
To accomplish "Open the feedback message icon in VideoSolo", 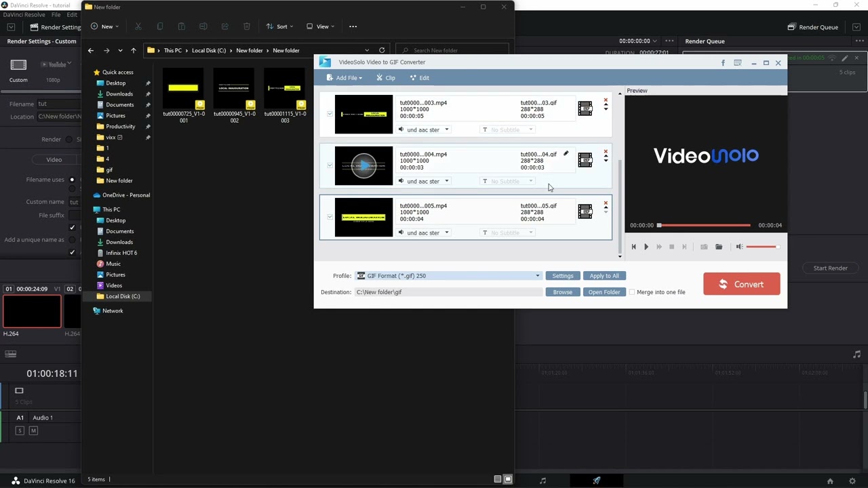I will [x=738, y=63].
